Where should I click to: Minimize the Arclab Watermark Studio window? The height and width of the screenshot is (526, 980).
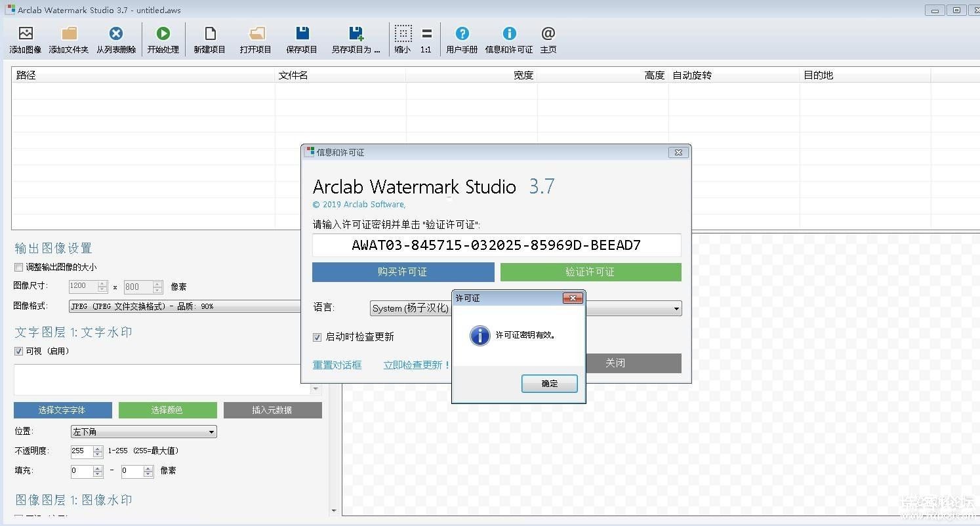click(x=934, y=10)
